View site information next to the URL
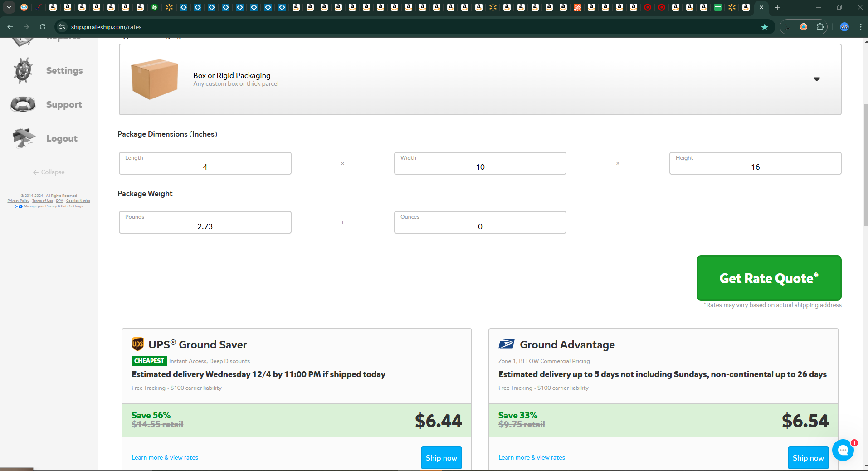Screen dimensions: 868x471 [62, 27]
